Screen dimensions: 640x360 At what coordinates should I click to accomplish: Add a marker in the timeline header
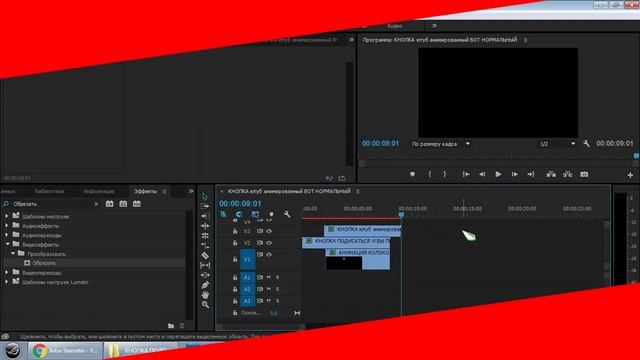(271, 214)
